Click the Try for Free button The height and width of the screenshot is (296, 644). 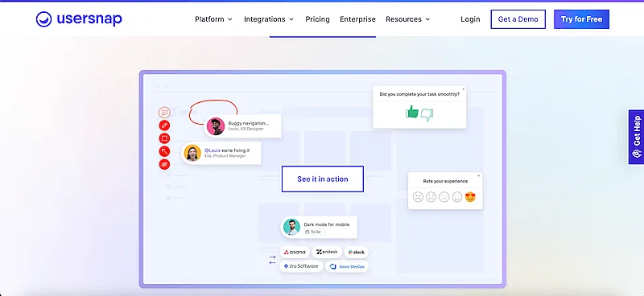581,19
